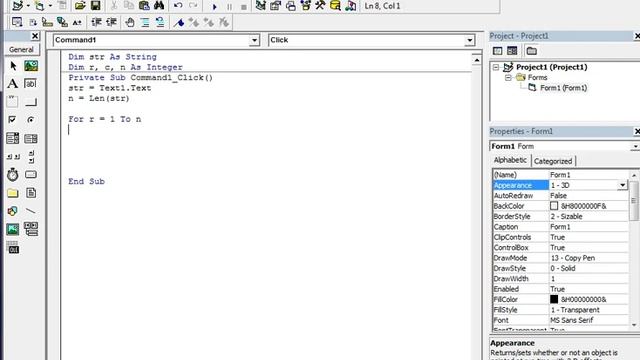640x360 pixels.
Task: Open dropdown arrow beside Add Project icon
Action: point(28,6)
